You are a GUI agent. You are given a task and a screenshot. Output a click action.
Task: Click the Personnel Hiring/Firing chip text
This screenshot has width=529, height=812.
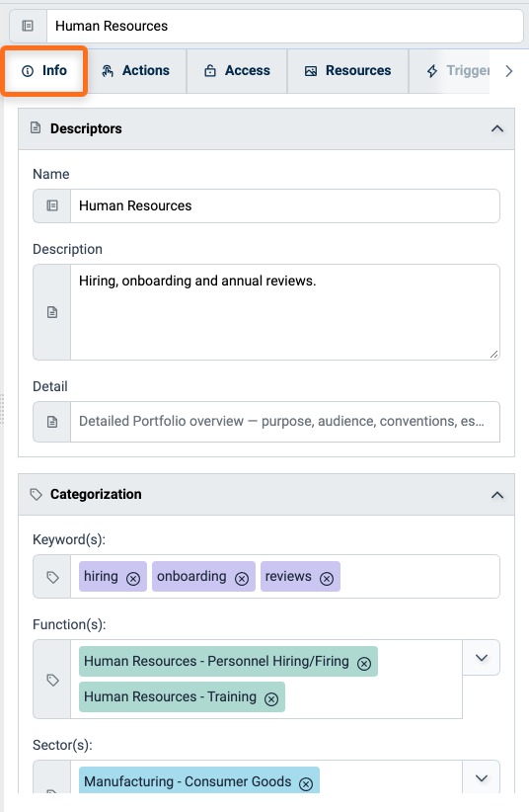[216, 661]
